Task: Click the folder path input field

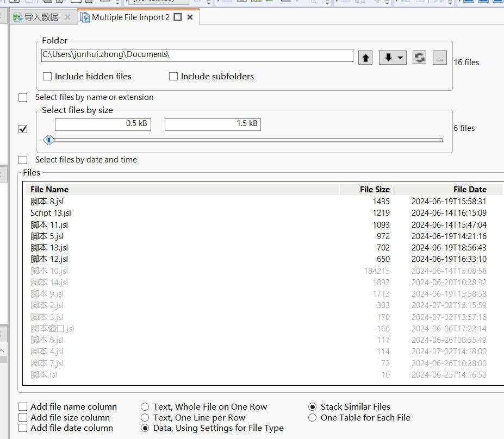Action: [197, 55]
